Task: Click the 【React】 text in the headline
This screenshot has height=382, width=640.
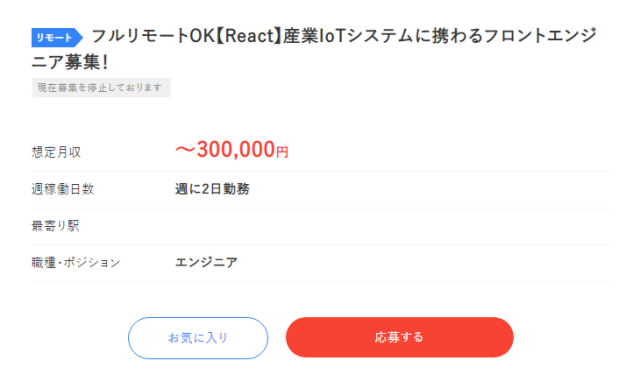Action: 249,36
